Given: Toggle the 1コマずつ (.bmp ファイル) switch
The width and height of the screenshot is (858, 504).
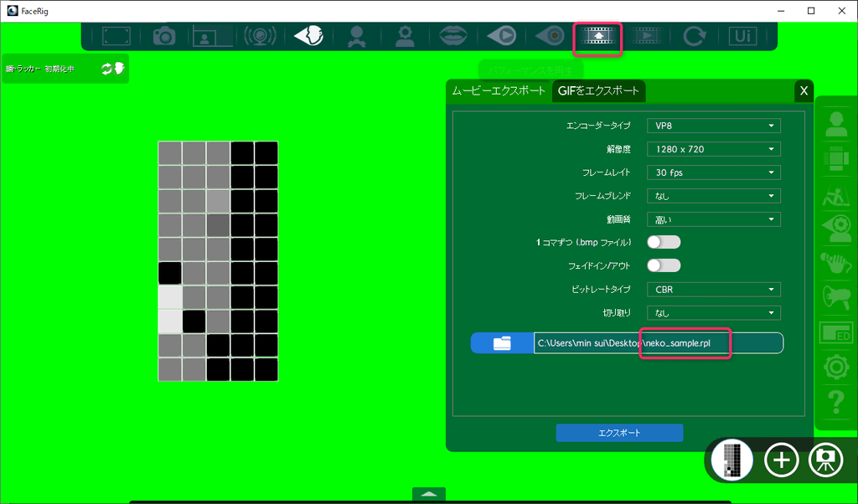Looking at the screenshot, I should (x=663, y=242).
